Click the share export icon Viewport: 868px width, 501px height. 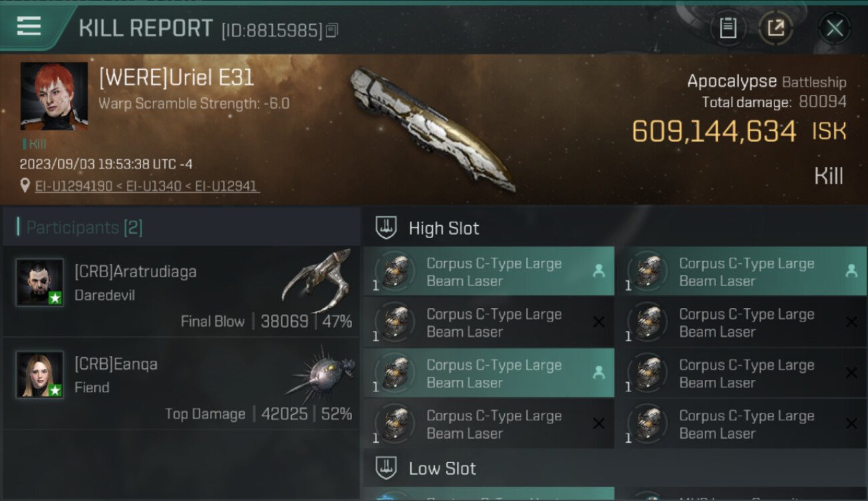coord(776,28)
